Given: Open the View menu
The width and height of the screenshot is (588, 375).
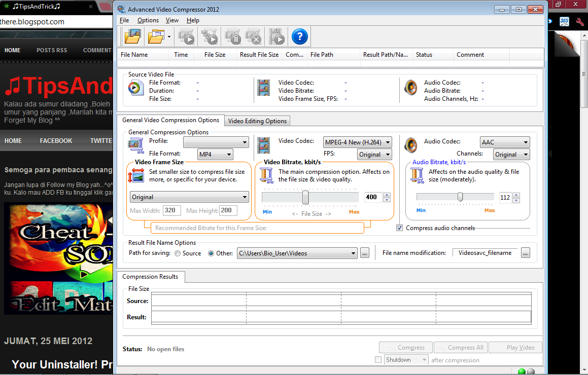Looking at the screenshot, I should (172, 20).
